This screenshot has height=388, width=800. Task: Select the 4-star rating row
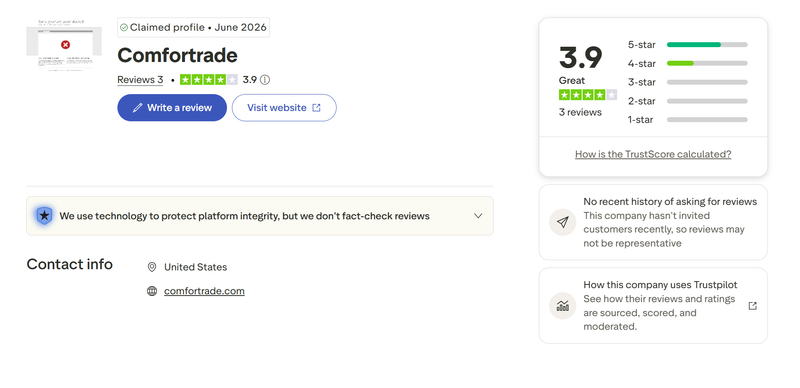(688, 63)
